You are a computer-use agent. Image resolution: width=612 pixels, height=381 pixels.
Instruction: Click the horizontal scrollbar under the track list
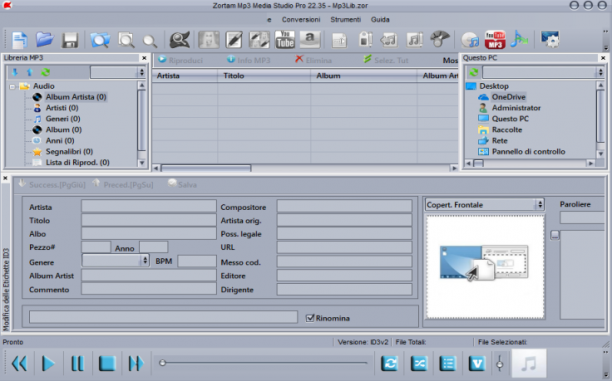click(206, 168)
